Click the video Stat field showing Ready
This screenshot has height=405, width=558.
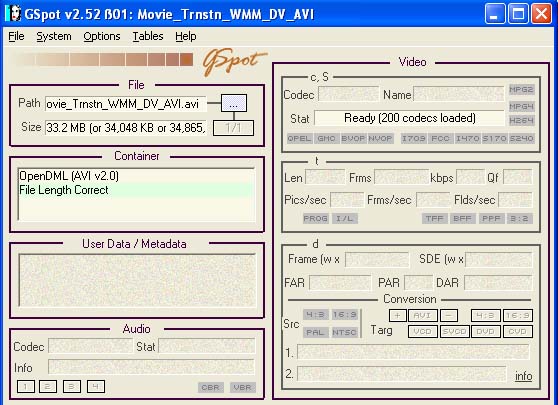tap(409, 118)
